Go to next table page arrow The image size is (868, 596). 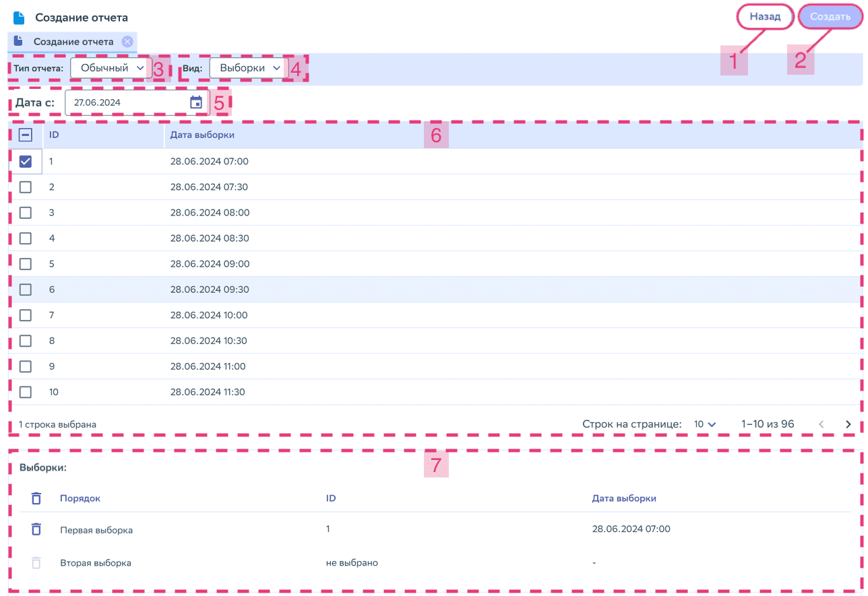(x=848, y=424)
